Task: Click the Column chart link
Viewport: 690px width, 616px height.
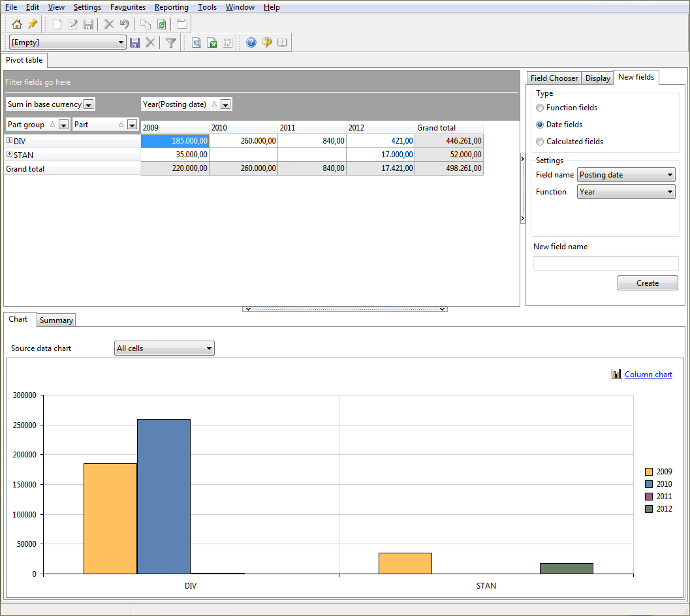Action: 648,374
